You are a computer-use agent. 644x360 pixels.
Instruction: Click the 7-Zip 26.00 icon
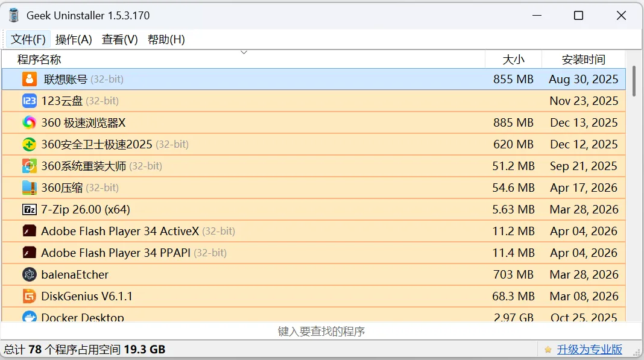click(29, 210)
